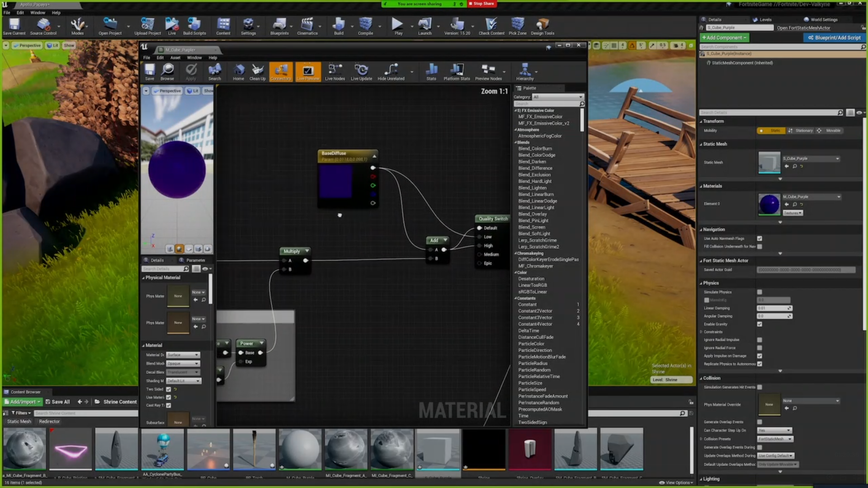Open Shading Model dropdown
The image size is (868, 488).
point(183,381)
